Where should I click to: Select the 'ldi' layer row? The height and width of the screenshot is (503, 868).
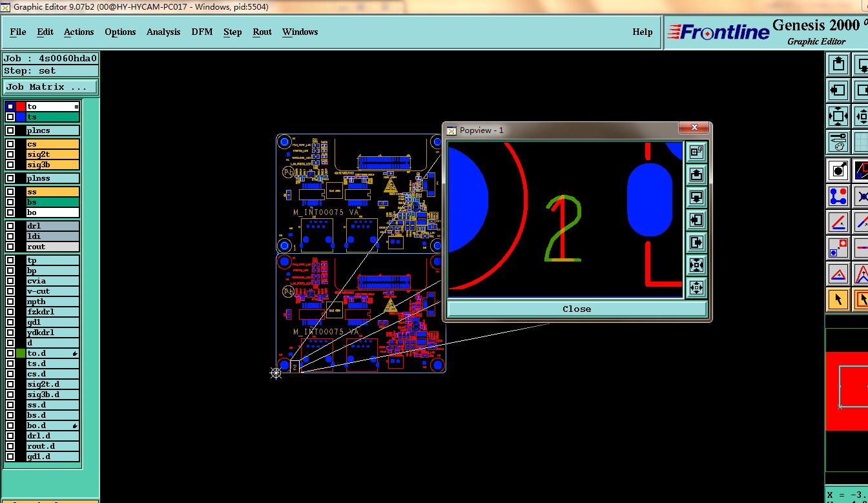click(52, 236)
